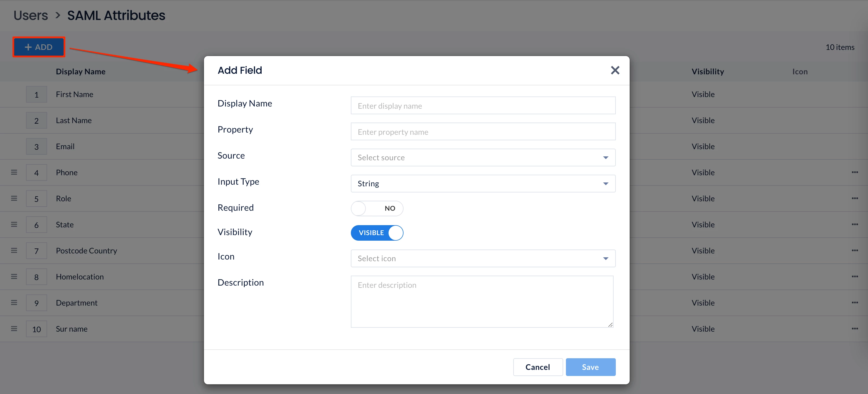Click the Enter description text area
This screenshot has height=394, width=868.
click(x=482, y=301)
